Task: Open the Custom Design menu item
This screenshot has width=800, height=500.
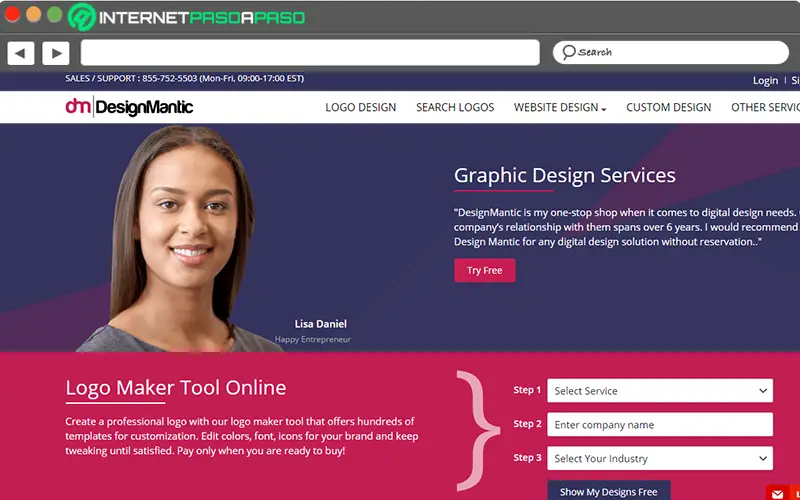Action: coord(668,107)
